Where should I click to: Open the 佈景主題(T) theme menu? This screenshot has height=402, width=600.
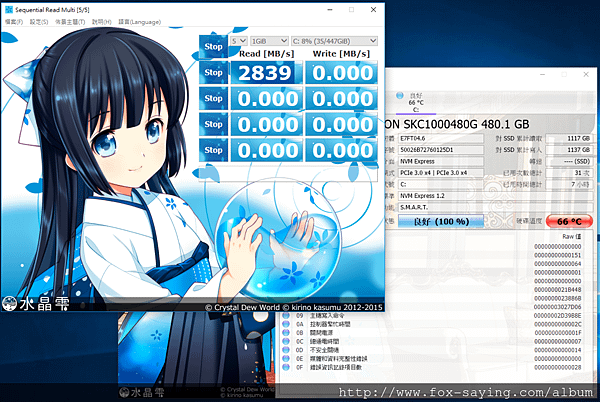click(70, 22)
